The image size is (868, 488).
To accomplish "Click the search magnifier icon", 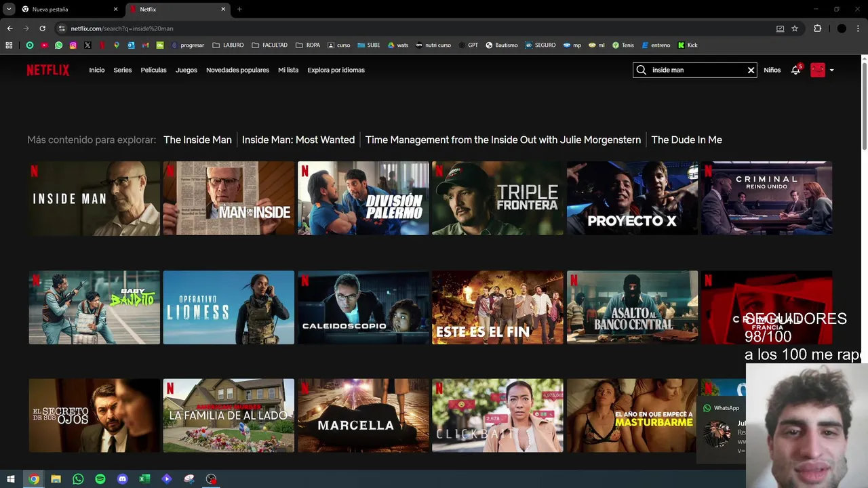I will click(x=641, y=70).
